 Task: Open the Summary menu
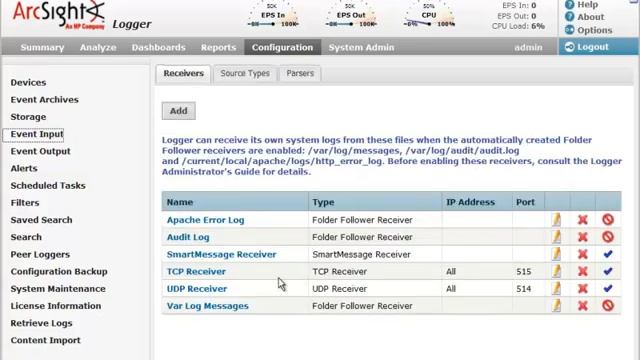(x=42, y=47)
